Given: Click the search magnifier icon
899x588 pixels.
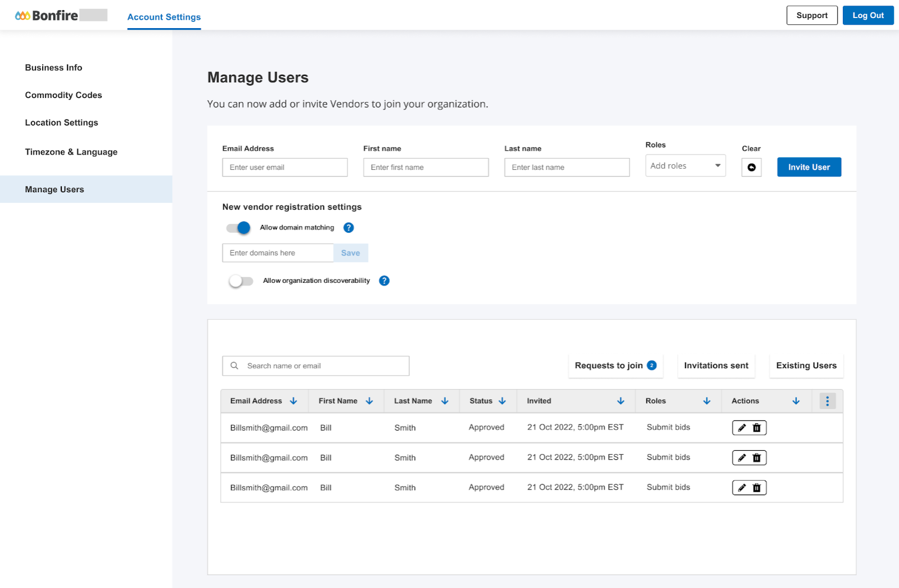Looking at the screenshot, I should click(x=234, y=365).
